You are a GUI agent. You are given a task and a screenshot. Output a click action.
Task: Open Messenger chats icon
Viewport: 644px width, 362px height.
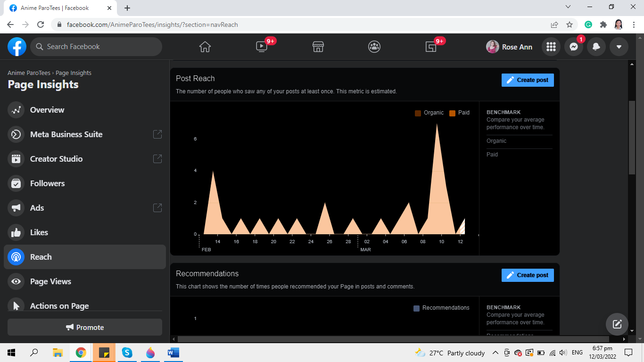574,47
